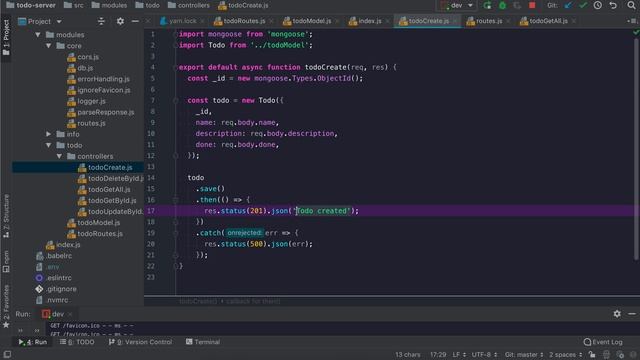The width and height of the screenshot is (640, 360).
Task: Hide the Project panel with the minus icon
Action: (135, 21)
